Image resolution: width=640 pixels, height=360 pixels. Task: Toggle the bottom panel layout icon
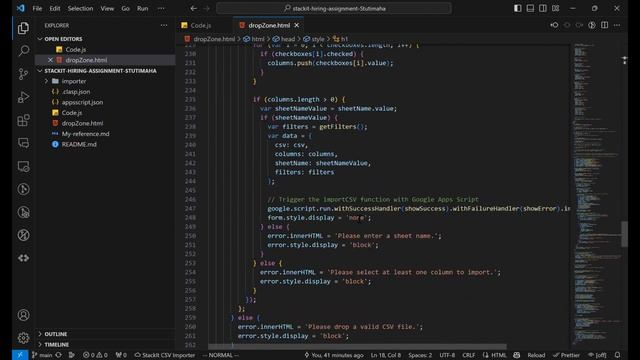[x=530, y=8]
